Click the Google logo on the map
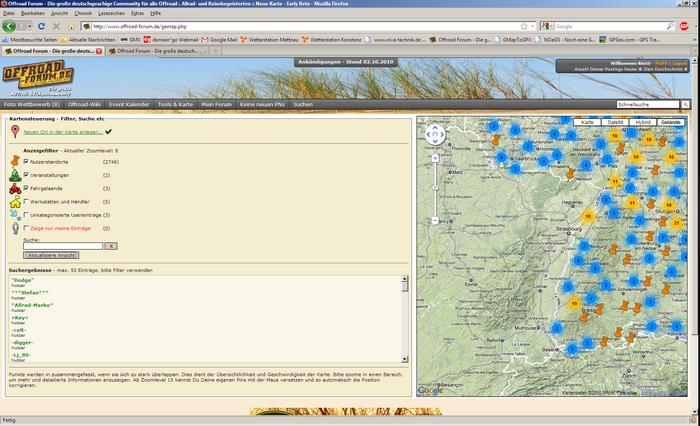The height and width of the screenshot is (426, 700). coord(430,391)
